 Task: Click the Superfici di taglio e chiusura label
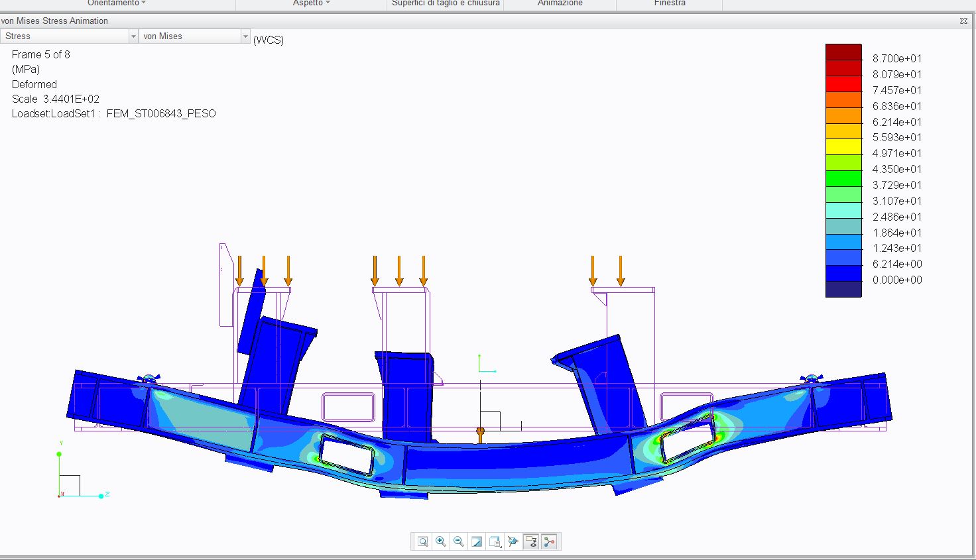click(446, 3)
